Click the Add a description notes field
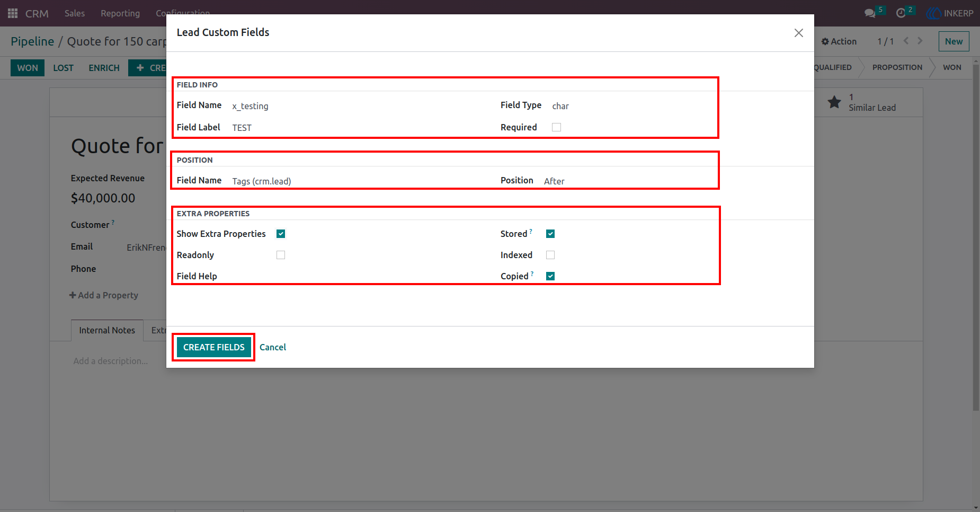Image resolution: width=980 pixels, height=512 pixels. point(111,361)
